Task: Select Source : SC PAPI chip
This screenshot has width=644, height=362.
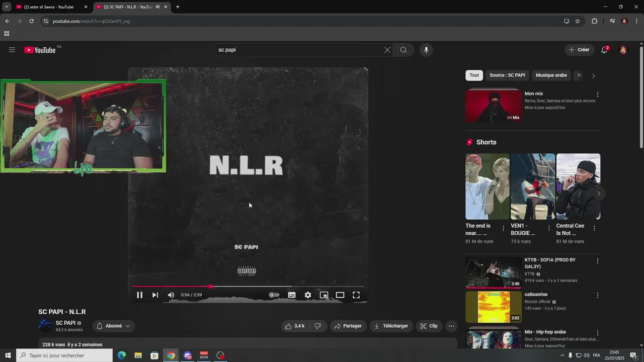Action: tap(507, 75)
